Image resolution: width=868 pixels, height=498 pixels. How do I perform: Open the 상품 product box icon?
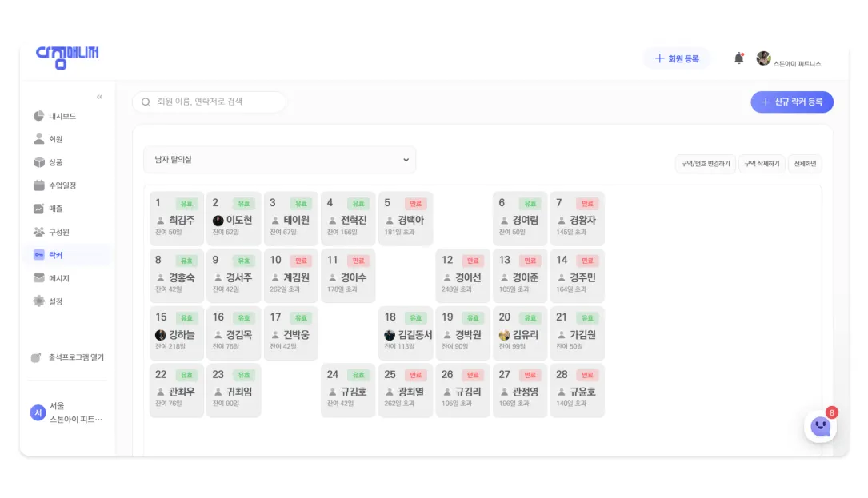(x=38, y=162)
